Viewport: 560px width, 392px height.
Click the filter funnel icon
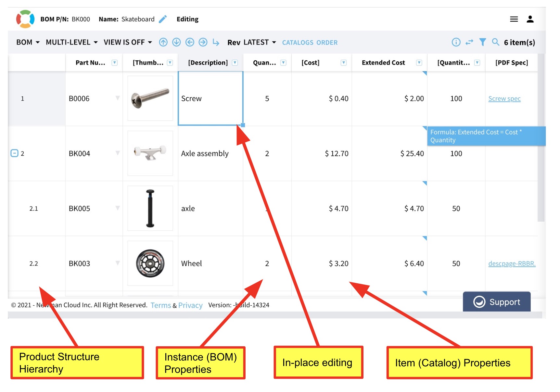483,42
